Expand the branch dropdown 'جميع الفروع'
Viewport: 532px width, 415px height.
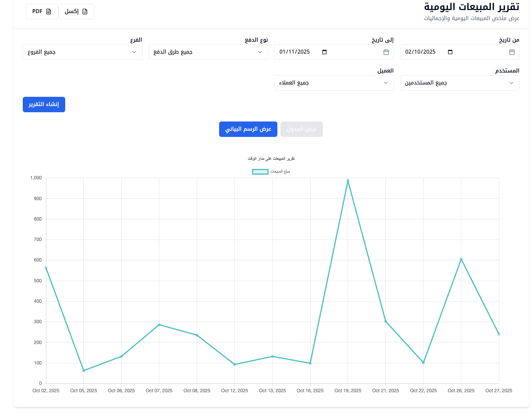[82, 52]
